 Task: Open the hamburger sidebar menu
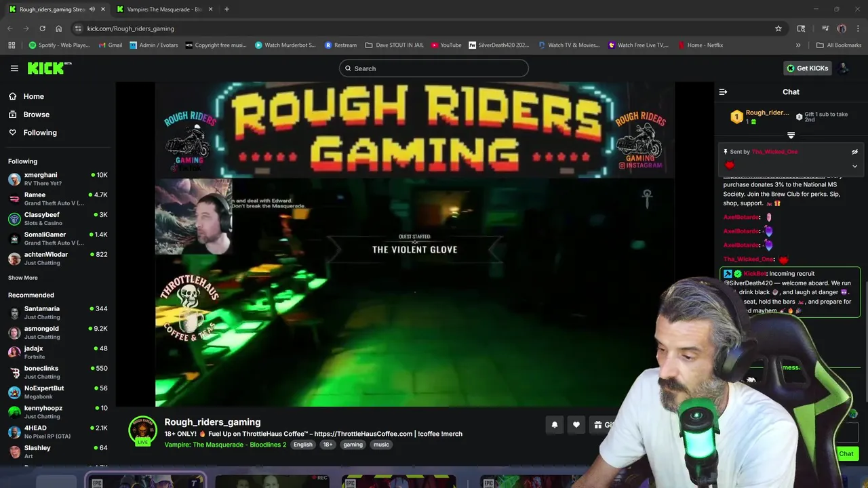pos(14,68)
